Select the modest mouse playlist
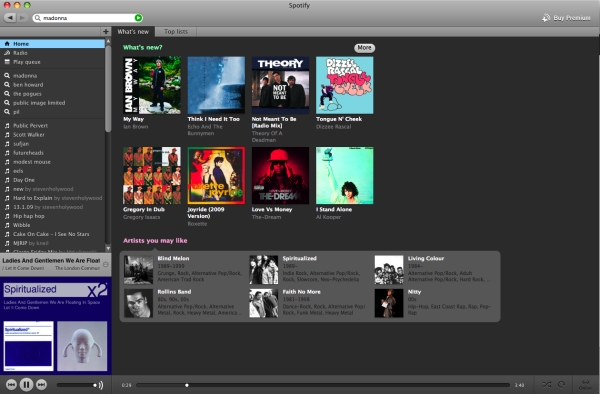Image resolution: width=600 pixels, height=394 pixels. [x=52, y=162]
